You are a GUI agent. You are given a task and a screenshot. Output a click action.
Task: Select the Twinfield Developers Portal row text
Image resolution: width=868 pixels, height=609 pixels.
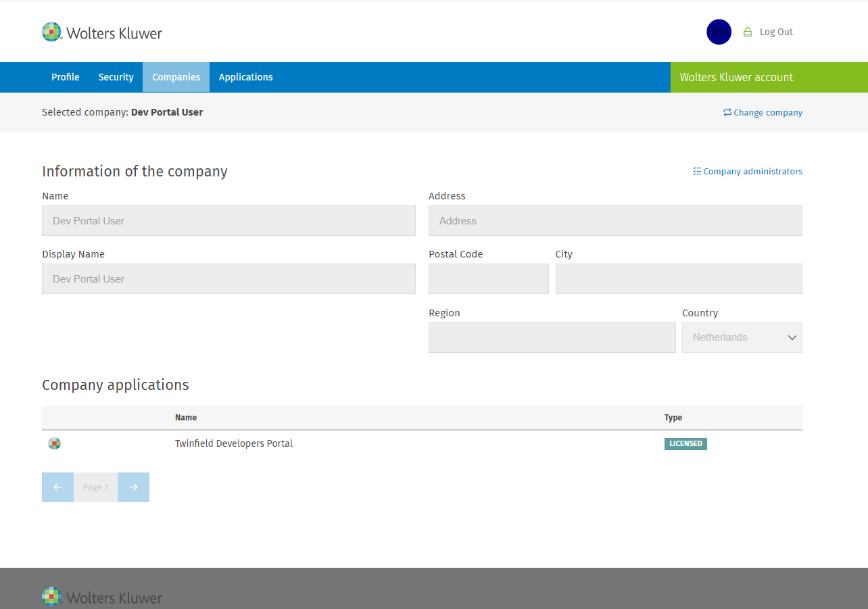[234, 443]
